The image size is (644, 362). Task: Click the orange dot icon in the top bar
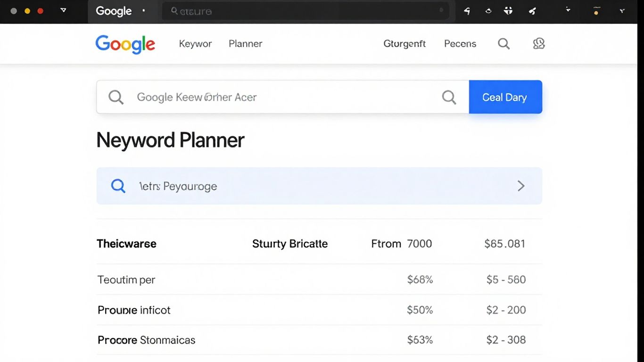coord(596,11)
